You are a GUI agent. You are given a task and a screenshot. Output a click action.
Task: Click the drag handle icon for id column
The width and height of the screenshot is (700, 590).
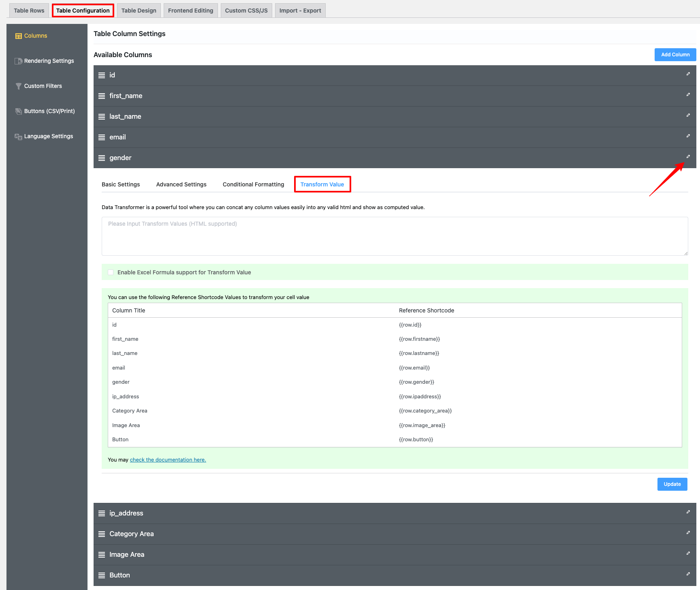pos(102,75)
